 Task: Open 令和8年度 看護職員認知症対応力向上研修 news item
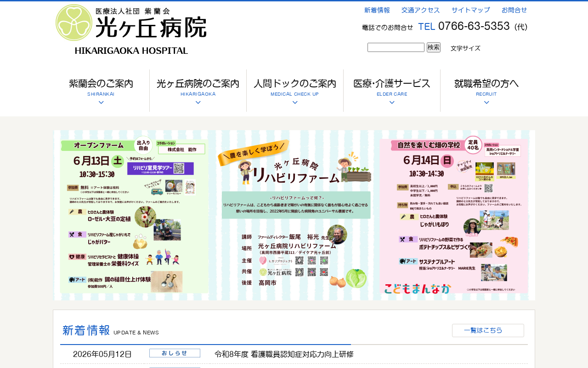tap(284, 354)
